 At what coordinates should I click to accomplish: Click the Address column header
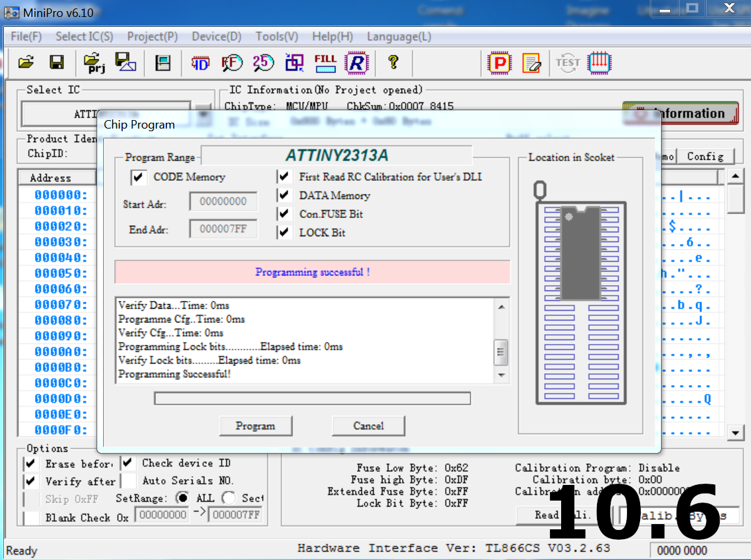(x=58, y=178)
